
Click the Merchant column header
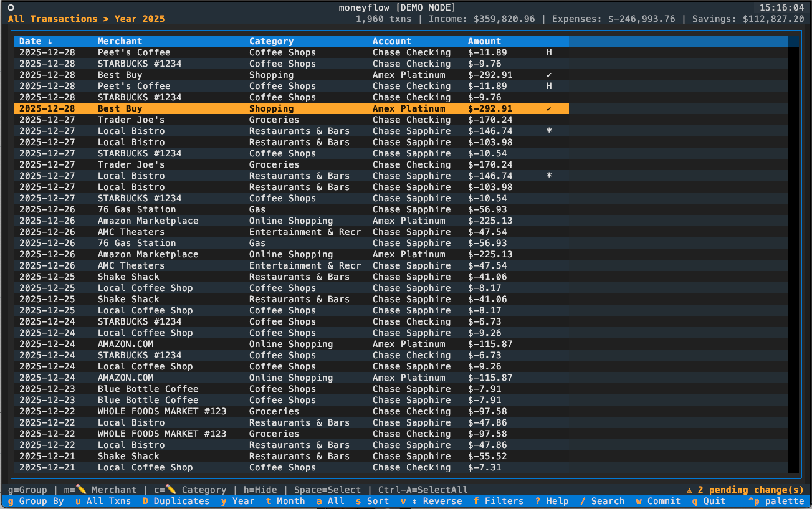[120, 41]
